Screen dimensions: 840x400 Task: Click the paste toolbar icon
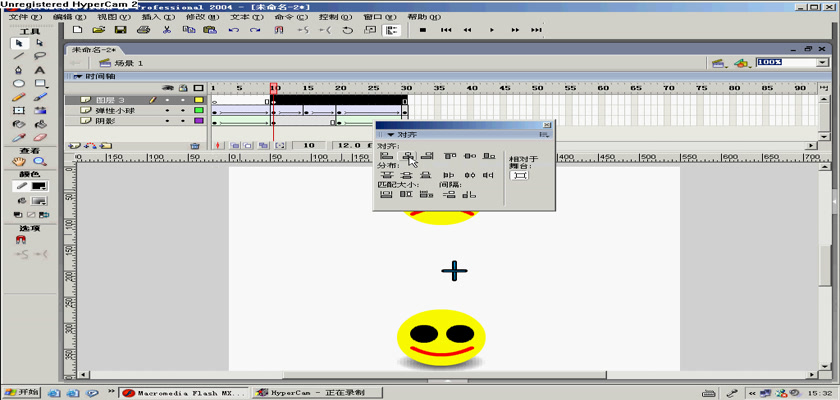[210, 30]
